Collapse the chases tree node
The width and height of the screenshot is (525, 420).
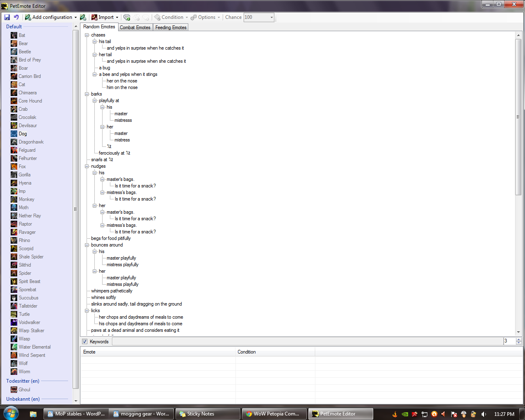pyautogui.click(x=87, y=35)
